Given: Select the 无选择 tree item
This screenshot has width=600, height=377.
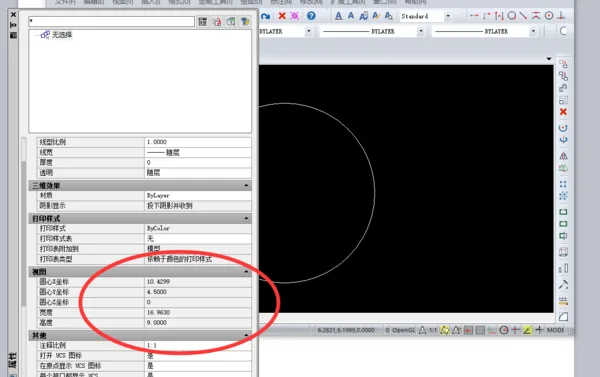Looking at the screenshot, I should point(62,35).
